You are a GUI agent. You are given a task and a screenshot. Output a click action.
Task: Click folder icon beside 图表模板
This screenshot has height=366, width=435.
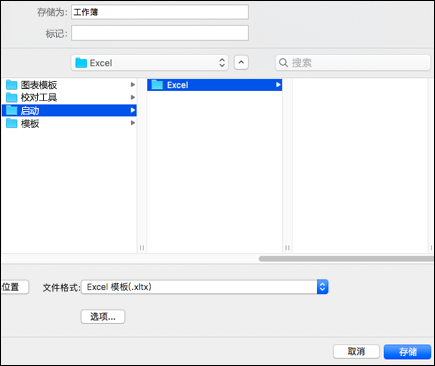coord(12,85)
